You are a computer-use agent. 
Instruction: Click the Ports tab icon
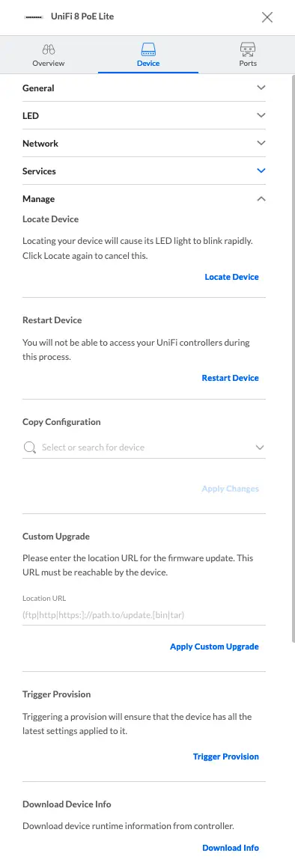(248, 49)
